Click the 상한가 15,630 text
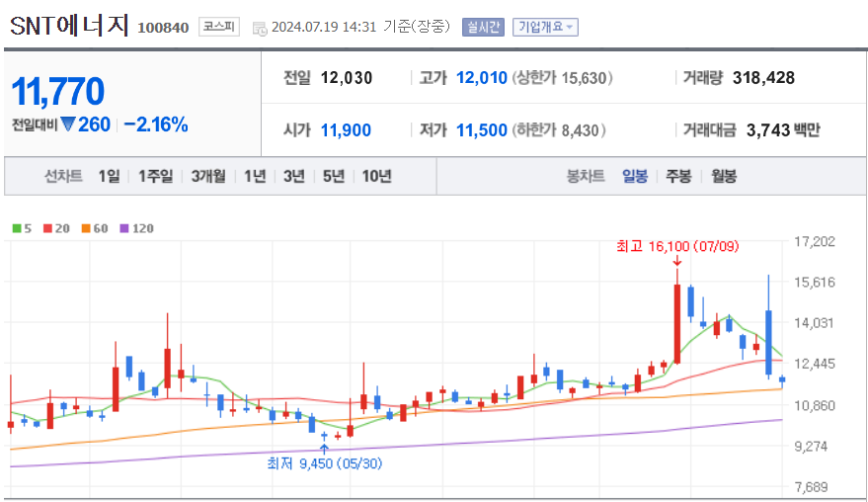This screenshot has height=502, width=868. coord(562,78)
